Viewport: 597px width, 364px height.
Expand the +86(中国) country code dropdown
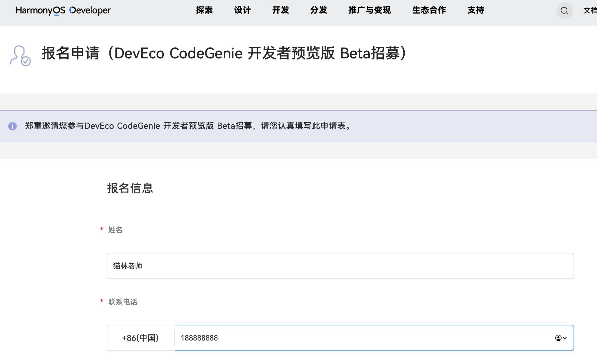click(x=141, y=338)
